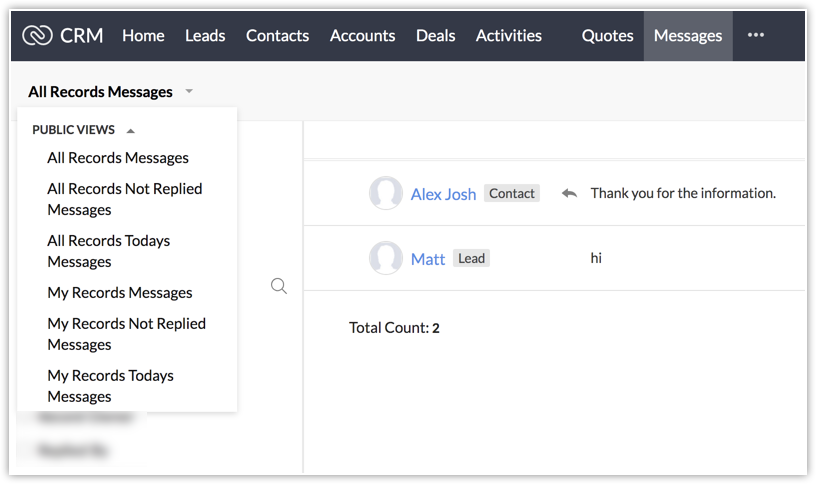Switch to My Records Todays Messages
The image size is (816, 484).
point(111,386)
